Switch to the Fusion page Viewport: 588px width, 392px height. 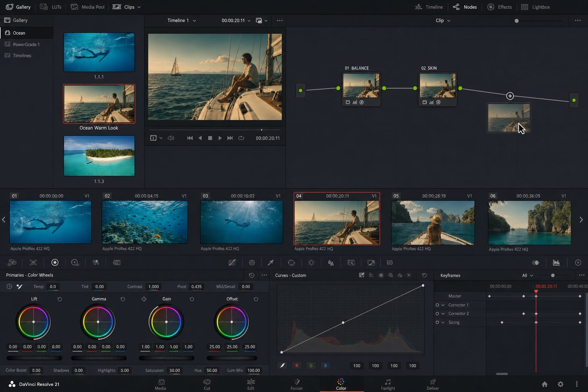(296, 384)
